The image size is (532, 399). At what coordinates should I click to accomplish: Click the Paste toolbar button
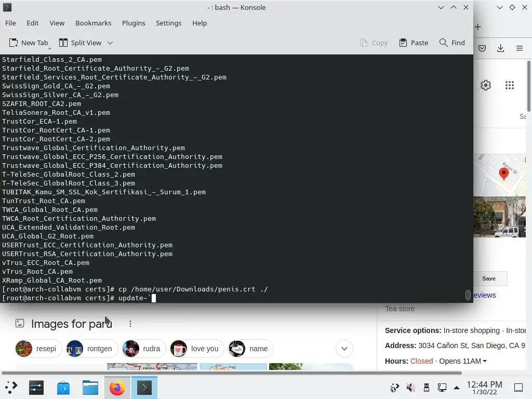click(x=414, y=43)
